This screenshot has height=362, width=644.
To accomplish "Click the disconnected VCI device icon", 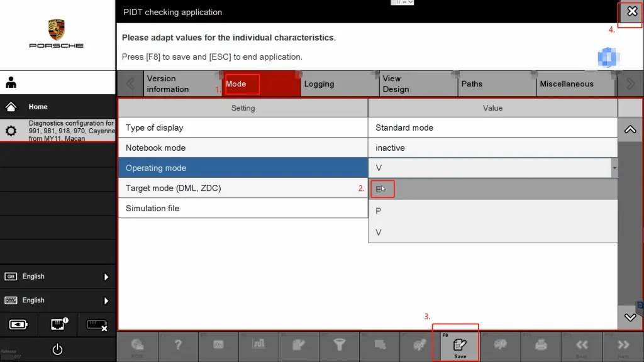I will click(96, 325).
